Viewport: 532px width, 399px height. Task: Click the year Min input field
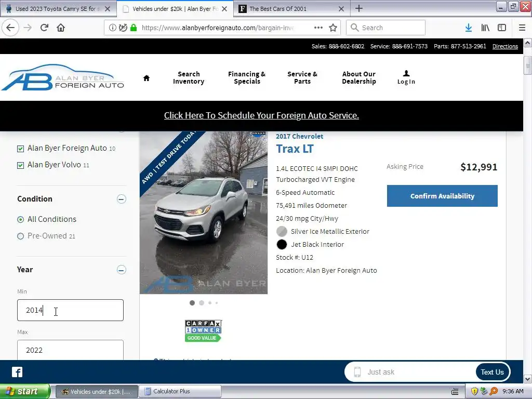(70, 310)
